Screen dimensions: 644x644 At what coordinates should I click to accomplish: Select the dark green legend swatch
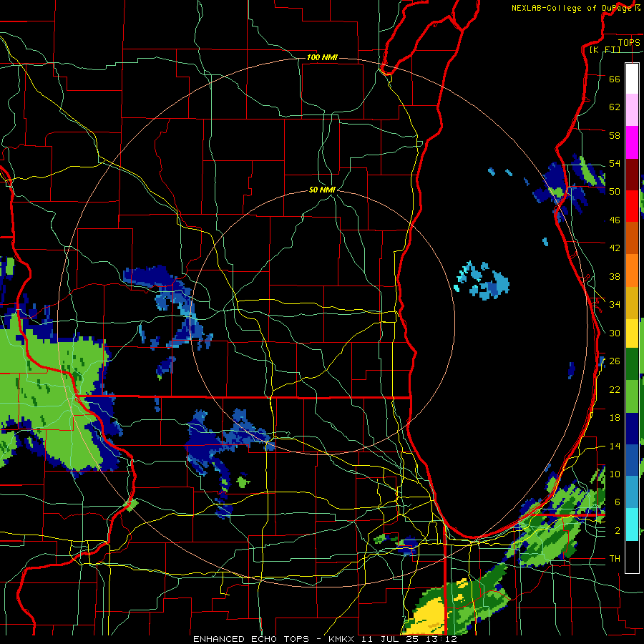point(632,364)
